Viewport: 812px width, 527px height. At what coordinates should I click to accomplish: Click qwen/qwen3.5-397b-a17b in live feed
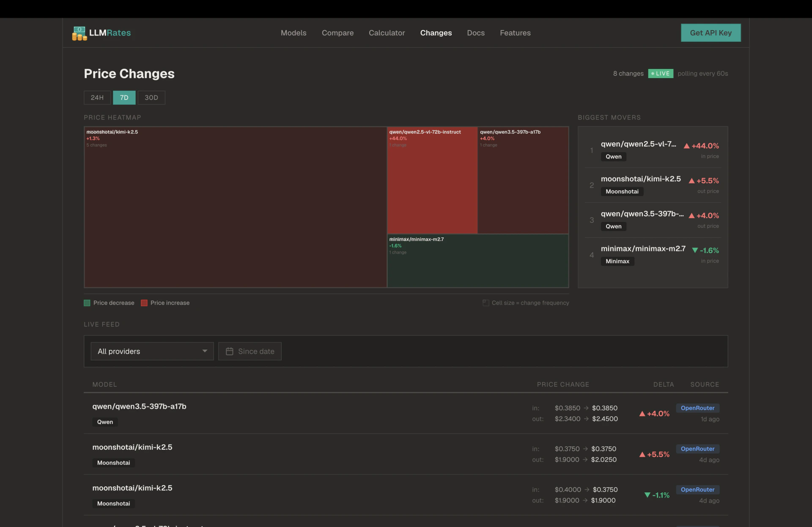tap(139, 407)
